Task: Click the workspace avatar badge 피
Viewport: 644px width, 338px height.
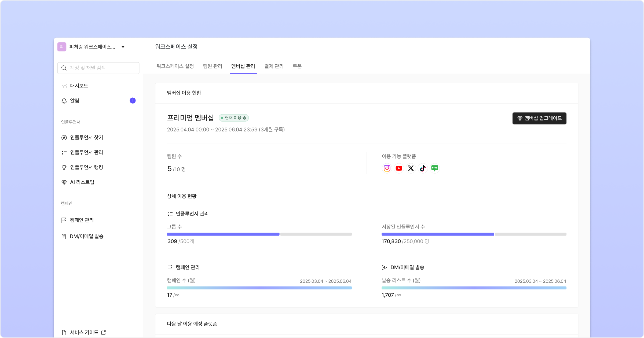Action: [62, 47]
